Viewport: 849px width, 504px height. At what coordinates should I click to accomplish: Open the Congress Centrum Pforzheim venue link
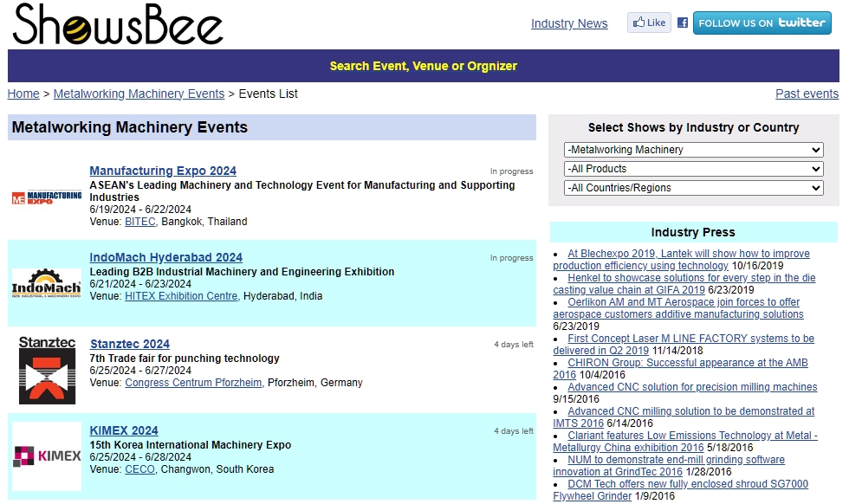[x=193, y=383]
